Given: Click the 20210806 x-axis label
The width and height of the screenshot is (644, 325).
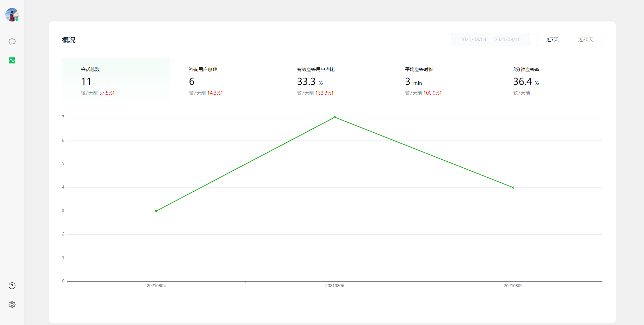Looking at the screenshot, I should [335, 286].
